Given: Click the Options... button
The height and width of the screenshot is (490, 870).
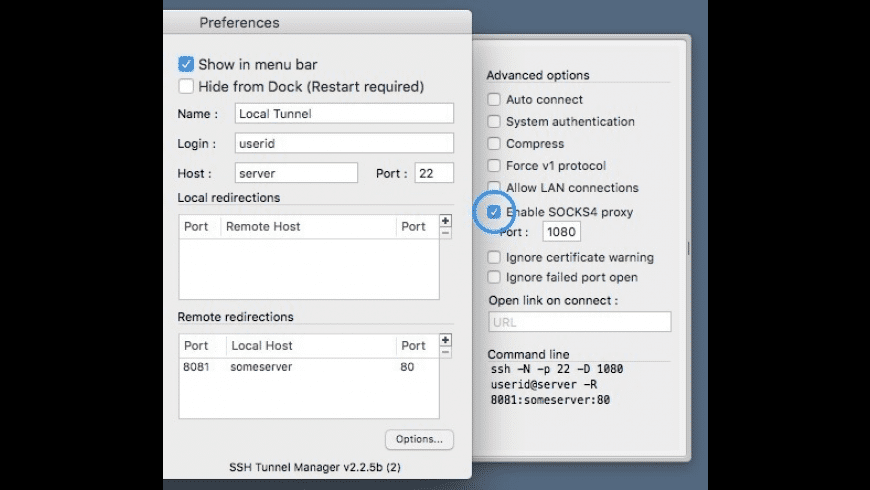Looking at the screenshot, I should pos(419,439).
